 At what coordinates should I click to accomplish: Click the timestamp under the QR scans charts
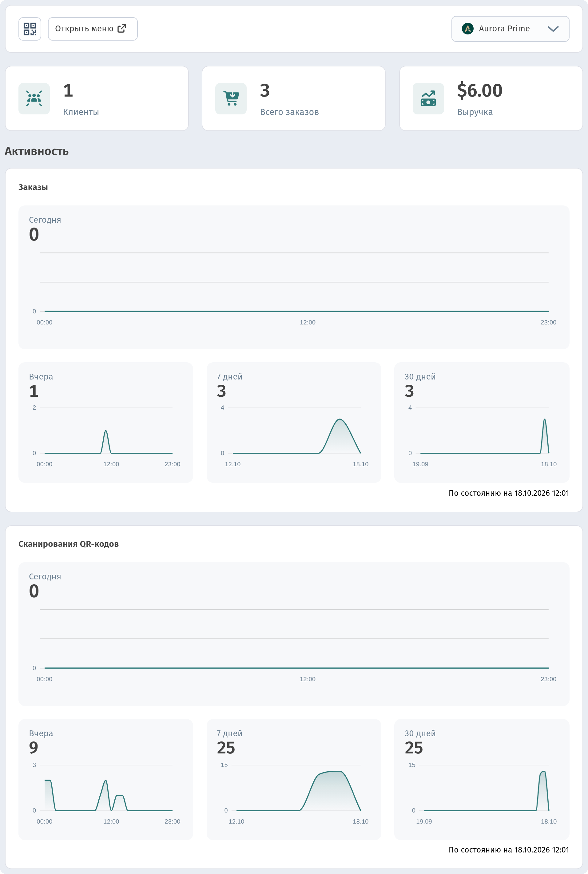click(509, 850)
